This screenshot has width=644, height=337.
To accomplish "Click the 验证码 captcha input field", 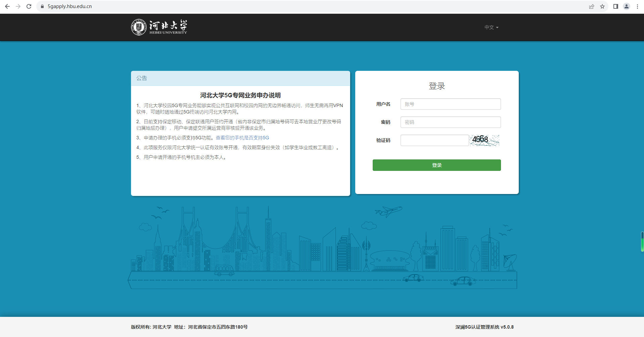I will pyautogui.click(x=434, y=140).
